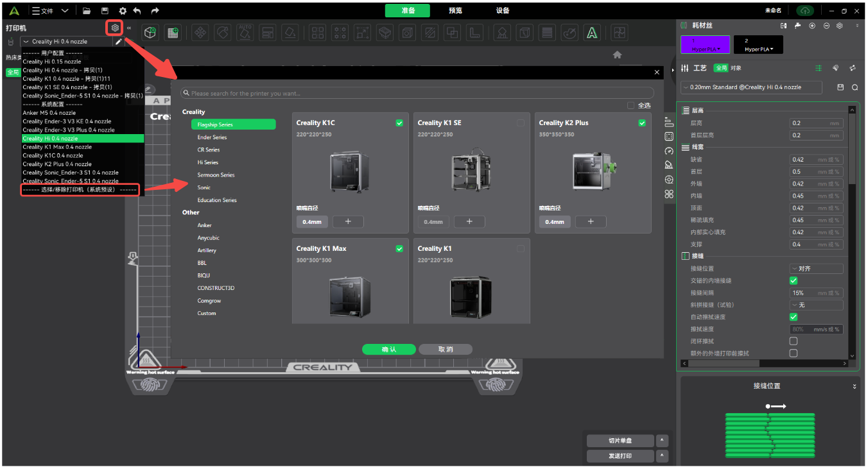Click the redo arrow in top toolbar

pyautogui.click(x=155, y=11)
